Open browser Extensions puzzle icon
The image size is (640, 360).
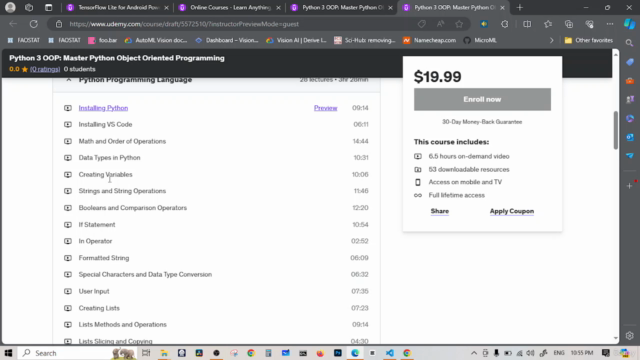coord(505,24)
